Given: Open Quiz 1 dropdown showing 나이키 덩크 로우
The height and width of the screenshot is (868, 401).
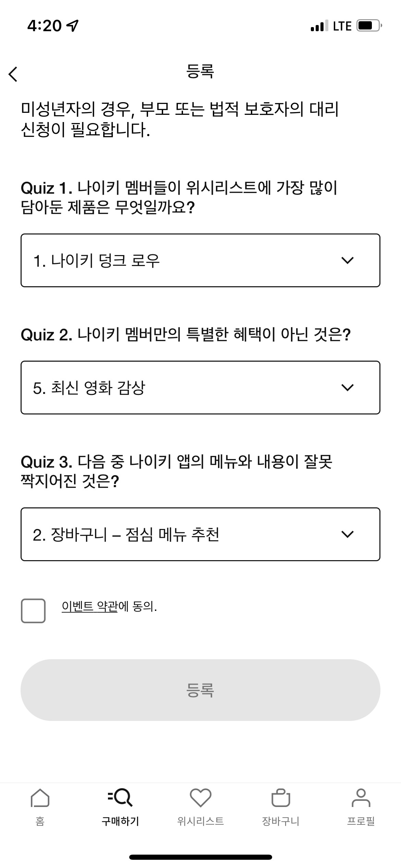Looking at the screenshot, I should point(200,260).
